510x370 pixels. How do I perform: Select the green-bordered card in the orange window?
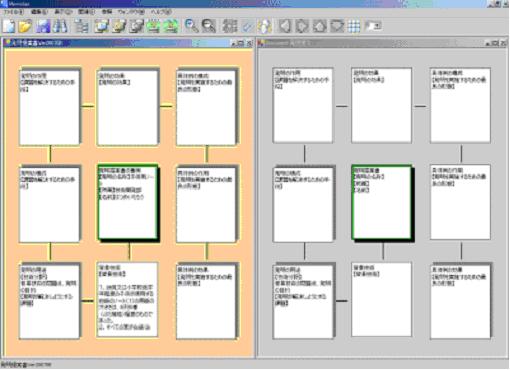click(x=128, y=203)
